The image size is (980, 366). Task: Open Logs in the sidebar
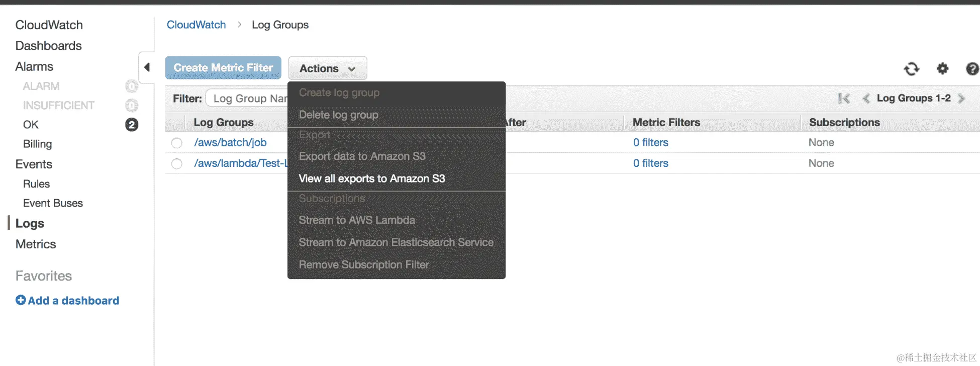pyautogui.click(x=30, y=223)
